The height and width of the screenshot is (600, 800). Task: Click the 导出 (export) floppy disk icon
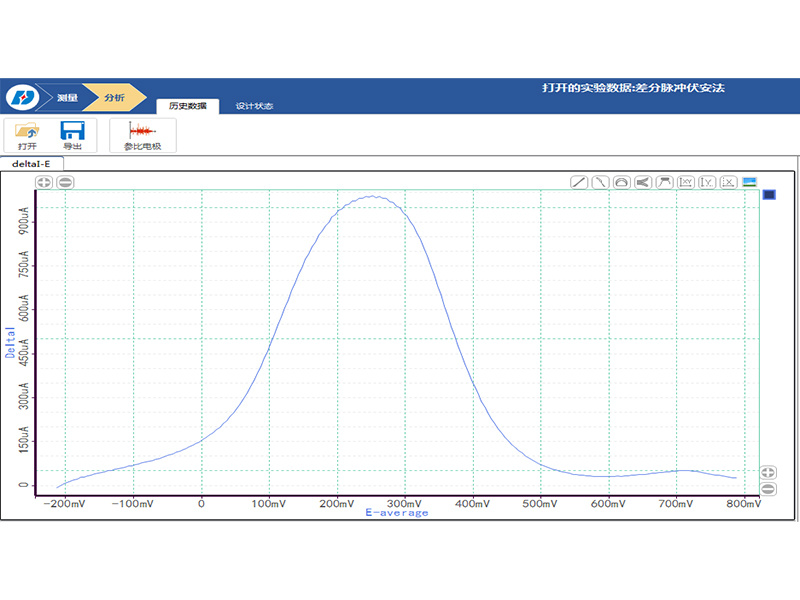click(72, 131)
